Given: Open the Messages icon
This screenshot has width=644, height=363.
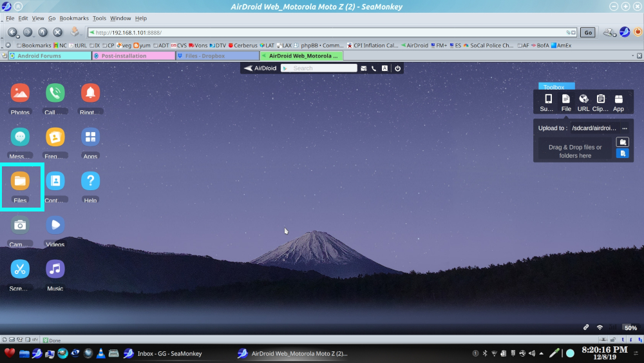Looking at the screenshot, I should (20, 137).
